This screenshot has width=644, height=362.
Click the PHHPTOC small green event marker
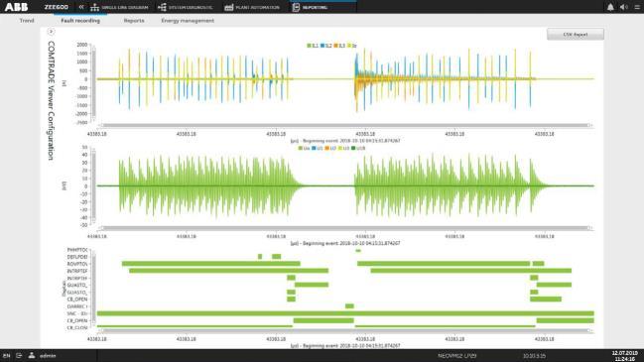[358, 250]
